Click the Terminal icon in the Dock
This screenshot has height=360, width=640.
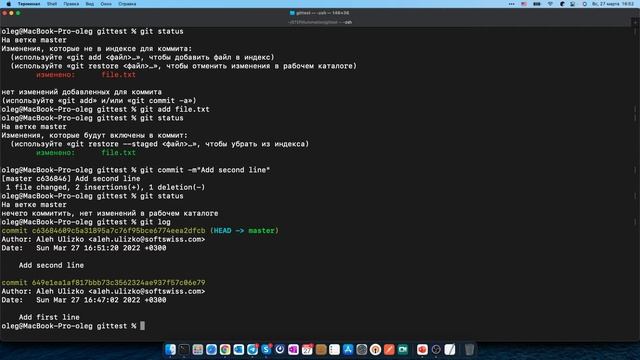(x=184, y=349)
